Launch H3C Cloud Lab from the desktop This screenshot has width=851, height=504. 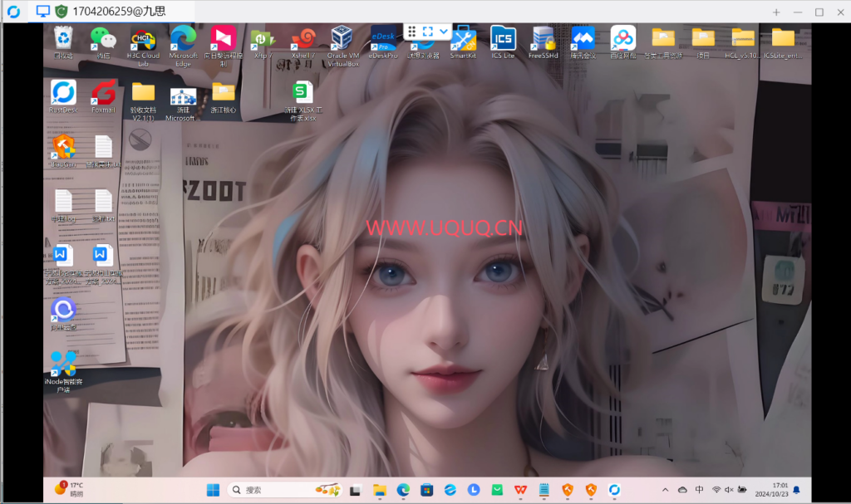click(143, 39)
